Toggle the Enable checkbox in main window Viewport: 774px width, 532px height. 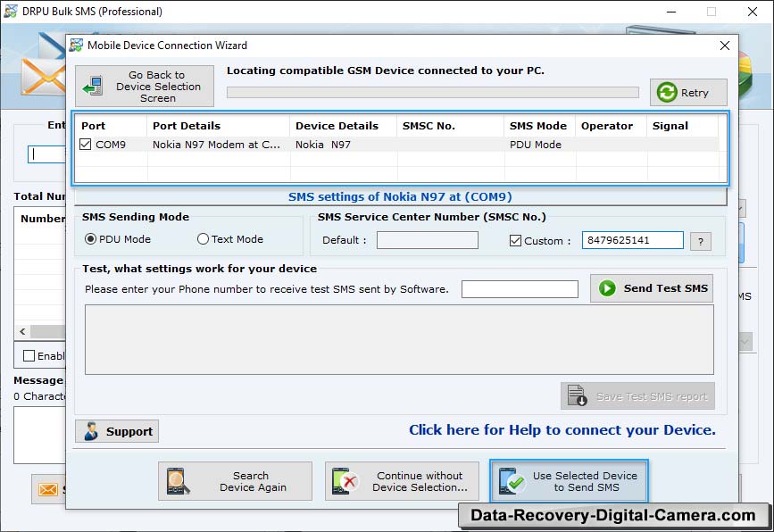coord(29,356)
